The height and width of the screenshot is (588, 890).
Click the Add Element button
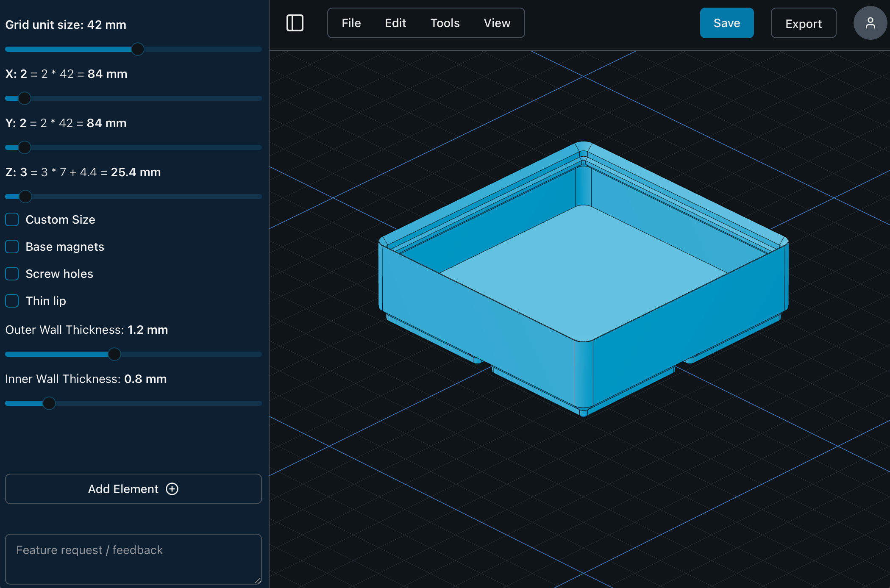(133, 489)
